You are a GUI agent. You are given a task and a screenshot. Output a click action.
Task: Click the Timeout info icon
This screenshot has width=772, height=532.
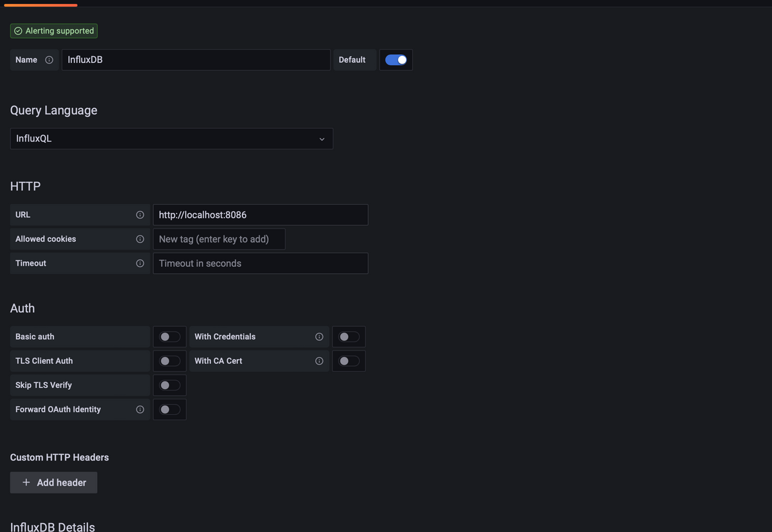[140, 263]
